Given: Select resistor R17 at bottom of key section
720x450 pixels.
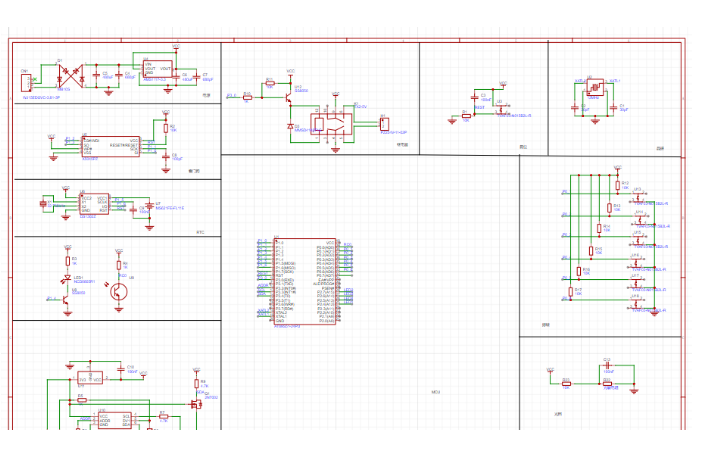Looking at the screenshot, I should 571,292.
